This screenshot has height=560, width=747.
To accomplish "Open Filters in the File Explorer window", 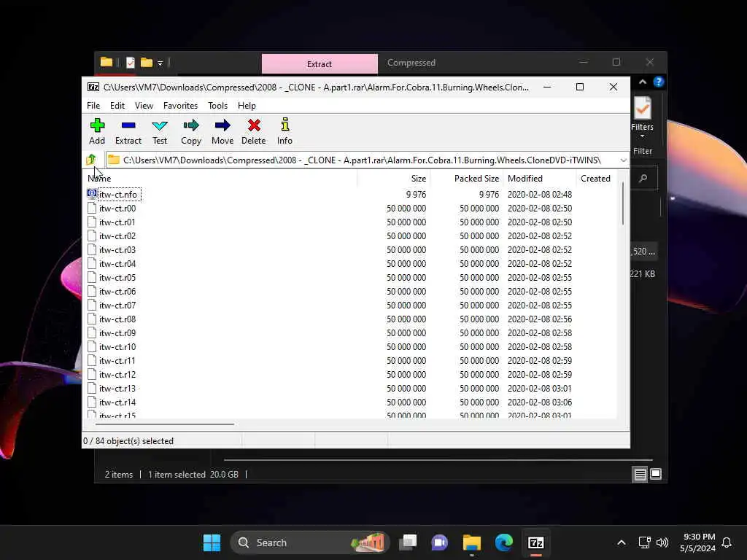I will click(642, 117).
